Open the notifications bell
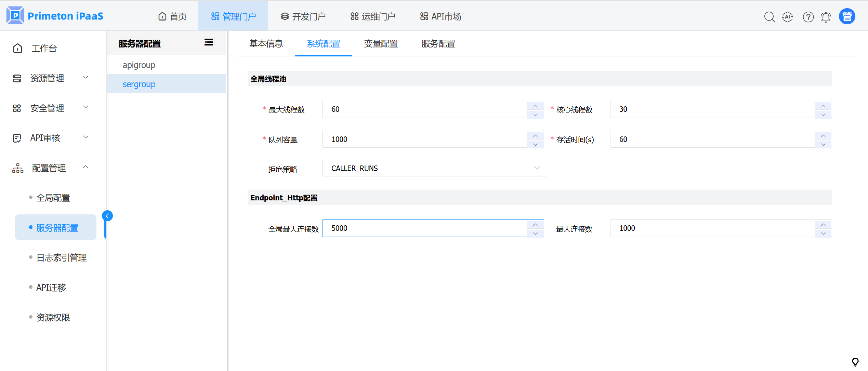868x371 pixels. click(826, 17)
